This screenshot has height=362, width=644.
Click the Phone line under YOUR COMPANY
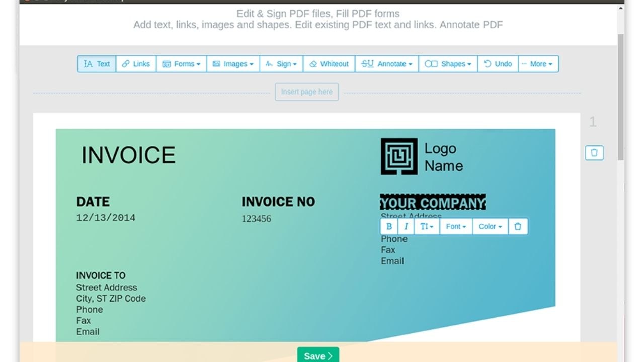394,239
